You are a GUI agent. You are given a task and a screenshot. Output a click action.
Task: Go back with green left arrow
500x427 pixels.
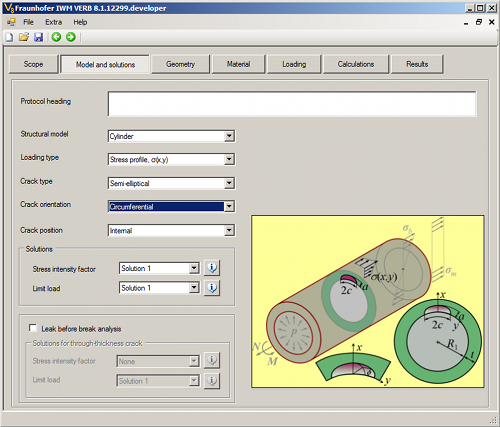click(x=56, y=37)
